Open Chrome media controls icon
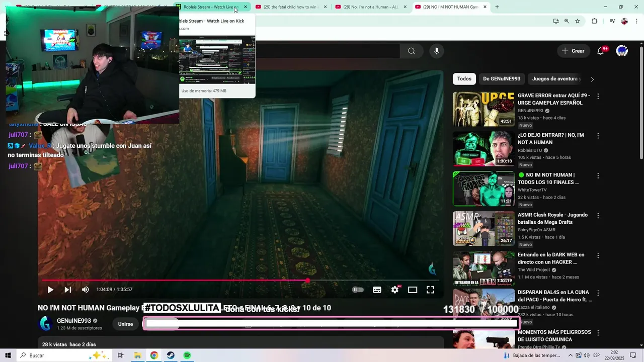 612,21
